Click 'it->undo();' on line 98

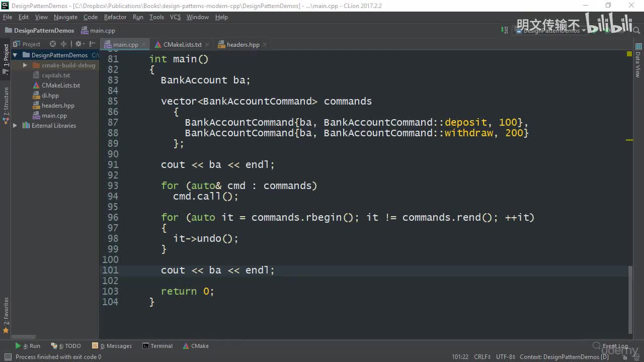click(206, 238)
